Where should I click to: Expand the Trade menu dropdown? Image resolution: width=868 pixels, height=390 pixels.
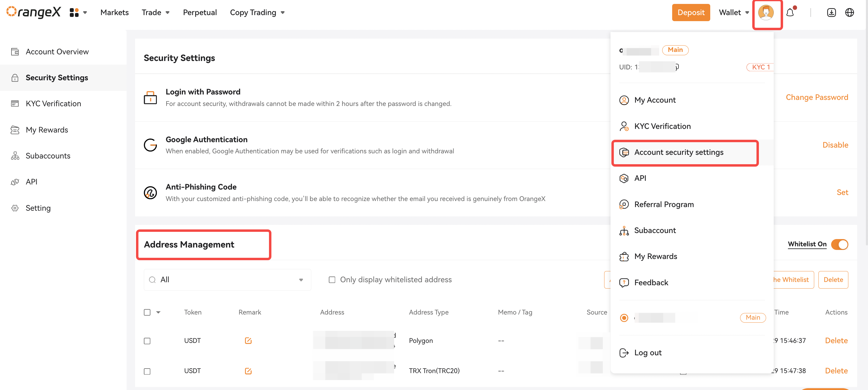[167, 13]
